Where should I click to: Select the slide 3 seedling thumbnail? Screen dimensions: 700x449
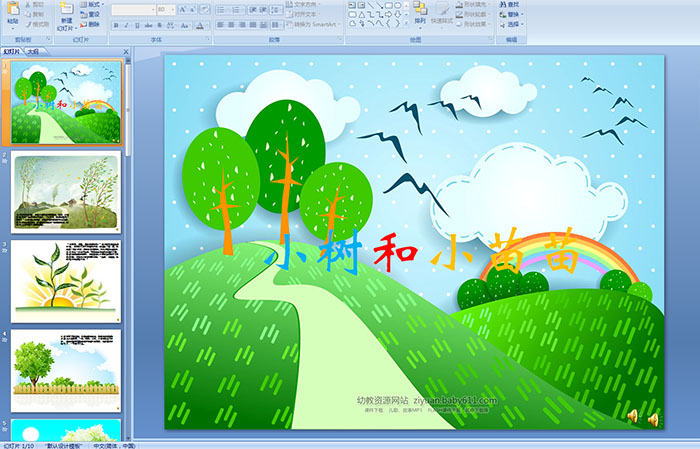(x=65, y=276)
